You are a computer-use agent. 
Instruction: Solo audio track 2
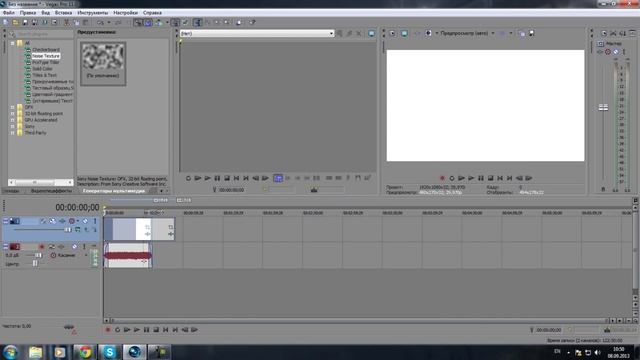[84, 247]
